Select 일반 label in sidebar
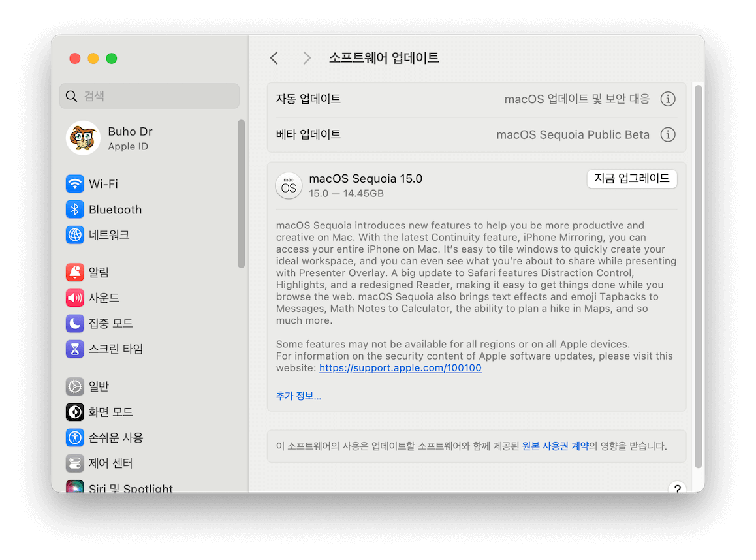 99,386
